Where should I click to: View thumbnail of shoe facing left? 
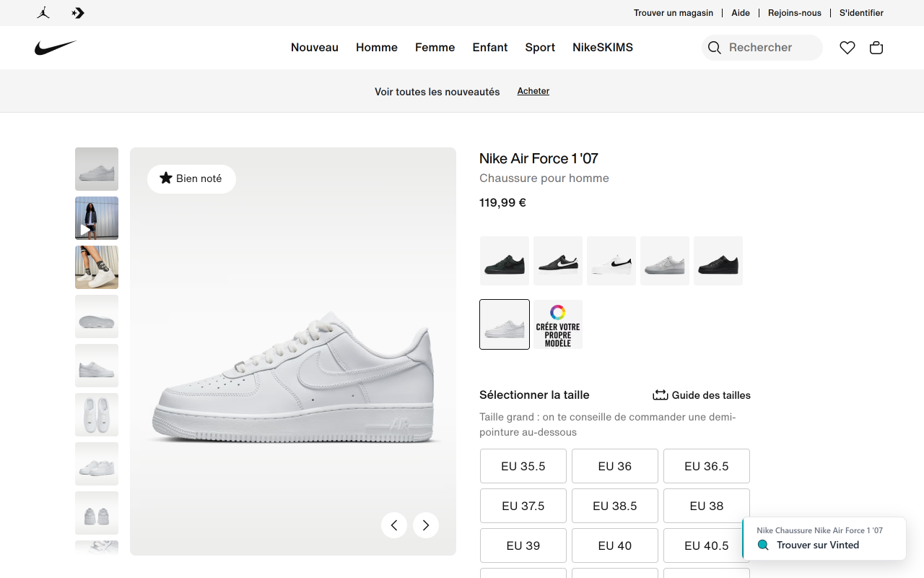pos(97,366)
